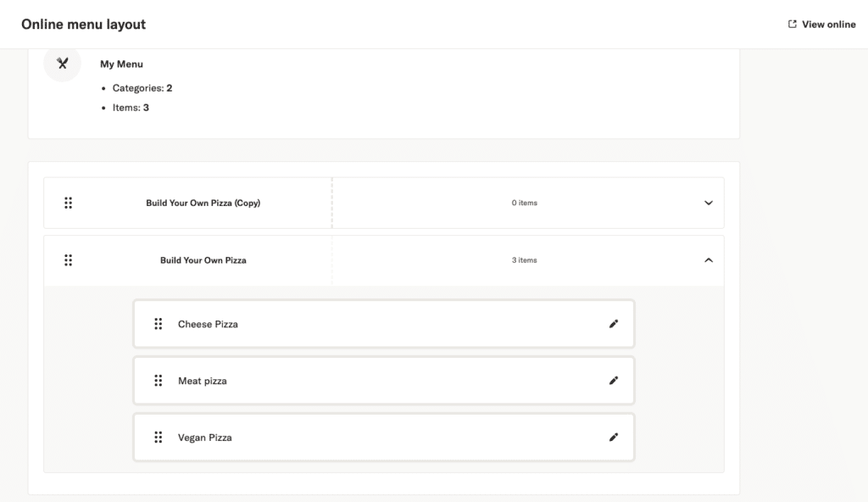Click the Vegan Pizza drag handle
868x502 pixels.
159,438
